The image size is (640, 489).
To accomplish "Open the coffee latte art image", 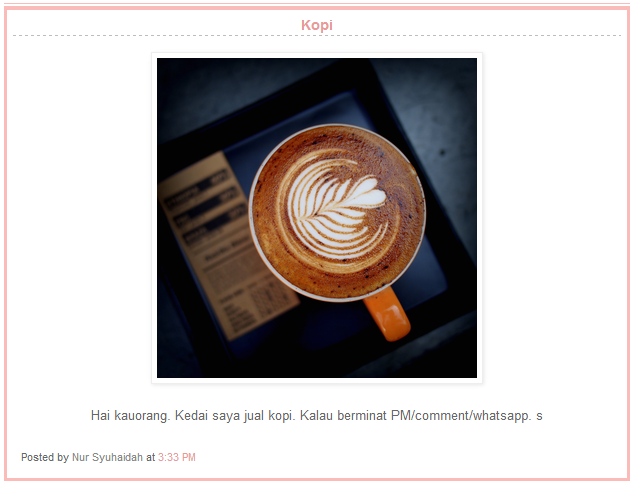I will 317,218.
